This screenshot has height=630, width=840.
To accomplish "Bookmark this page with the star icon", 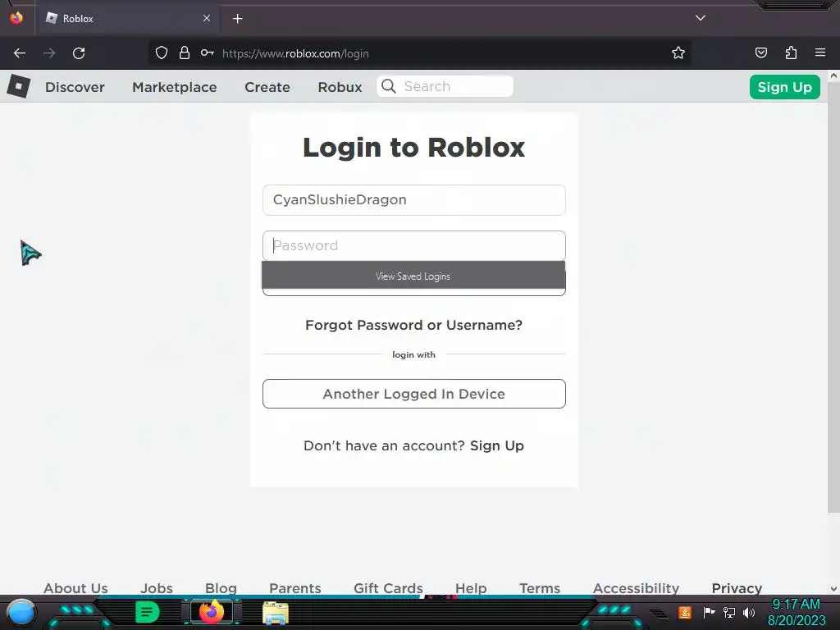I will (x=678, y=52).
